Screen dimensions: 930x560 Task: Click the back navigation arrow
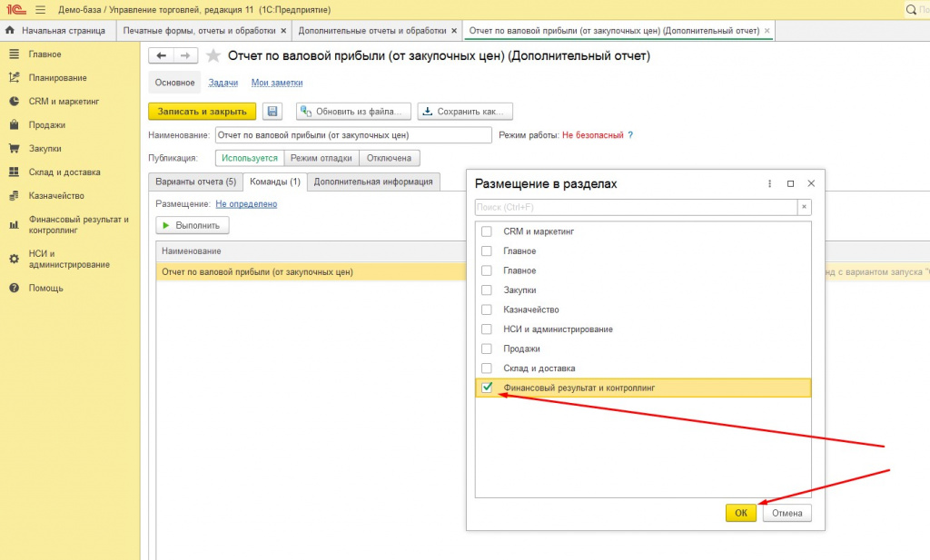(161, 55)
